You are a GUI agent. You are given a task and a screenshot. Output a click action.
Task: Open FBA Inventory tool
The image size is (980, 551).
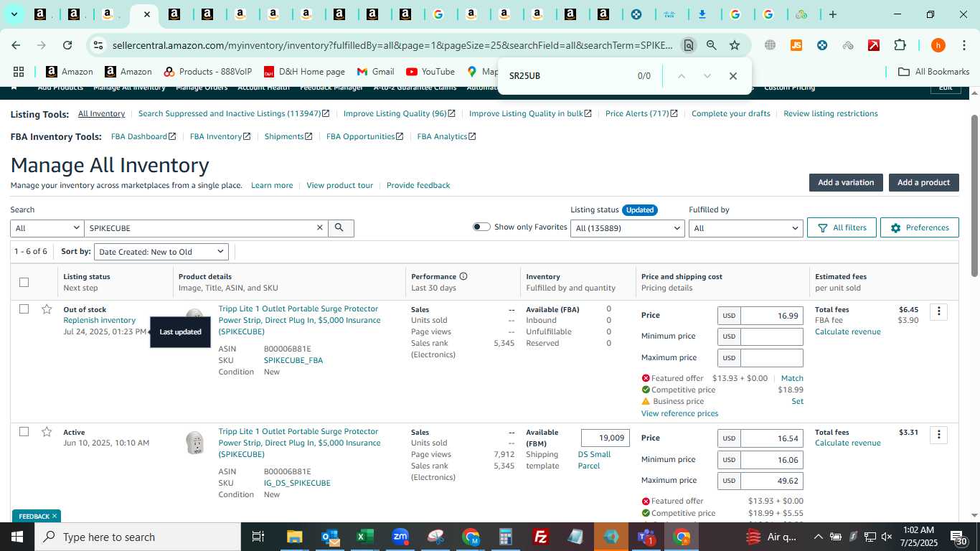(x=220, y=136)
